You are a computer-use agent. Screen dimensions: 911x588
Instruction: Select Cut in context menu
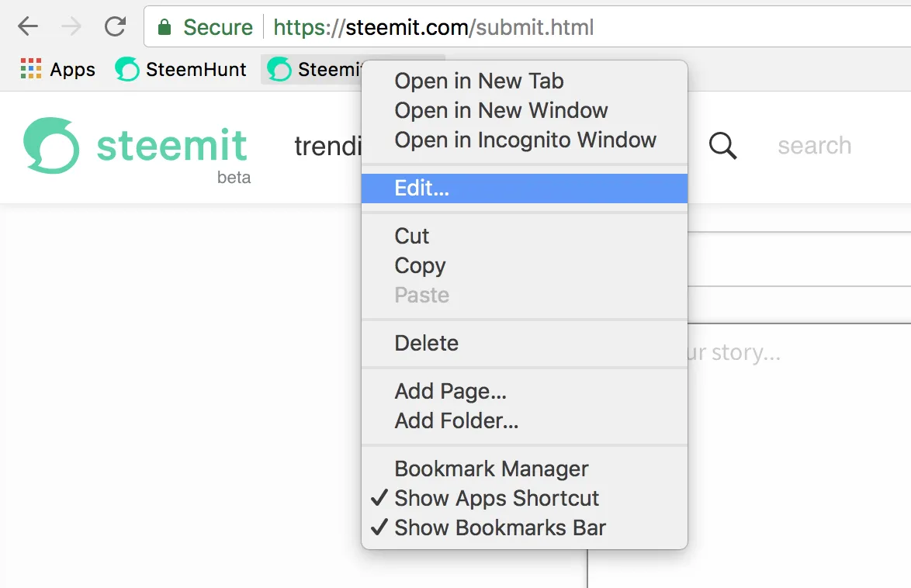[x=524, y=236]
